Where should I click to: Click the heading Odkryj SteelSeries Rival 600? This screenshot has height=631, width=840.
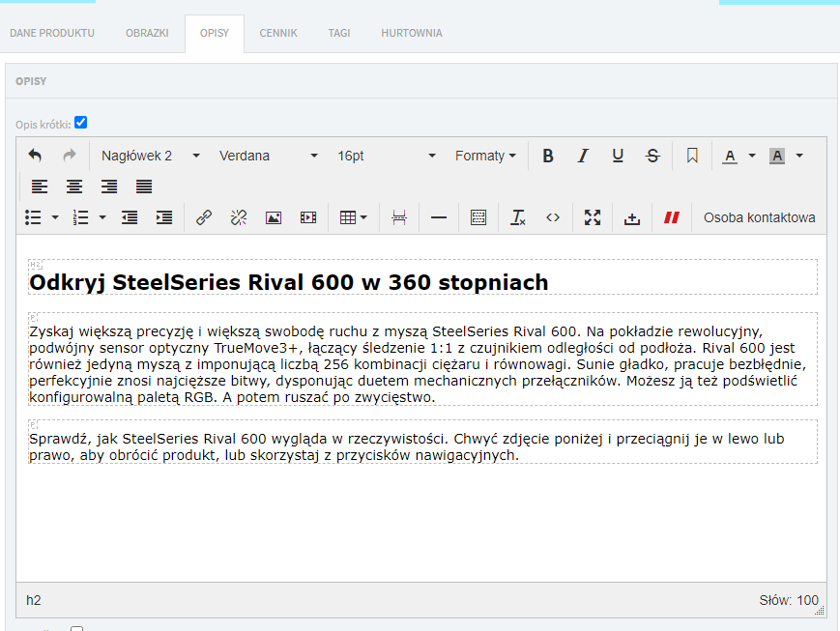pos(289,283)
